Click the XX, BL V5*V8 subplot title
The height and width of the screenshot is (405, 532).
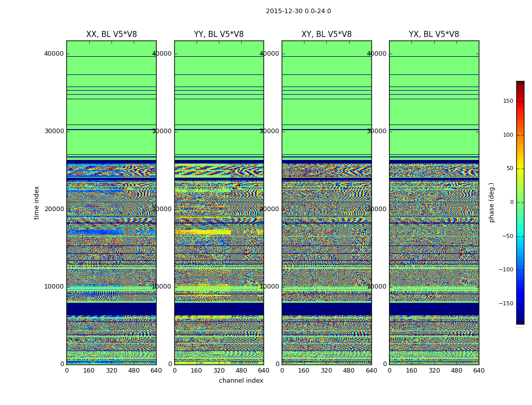(x=111, y=34)
